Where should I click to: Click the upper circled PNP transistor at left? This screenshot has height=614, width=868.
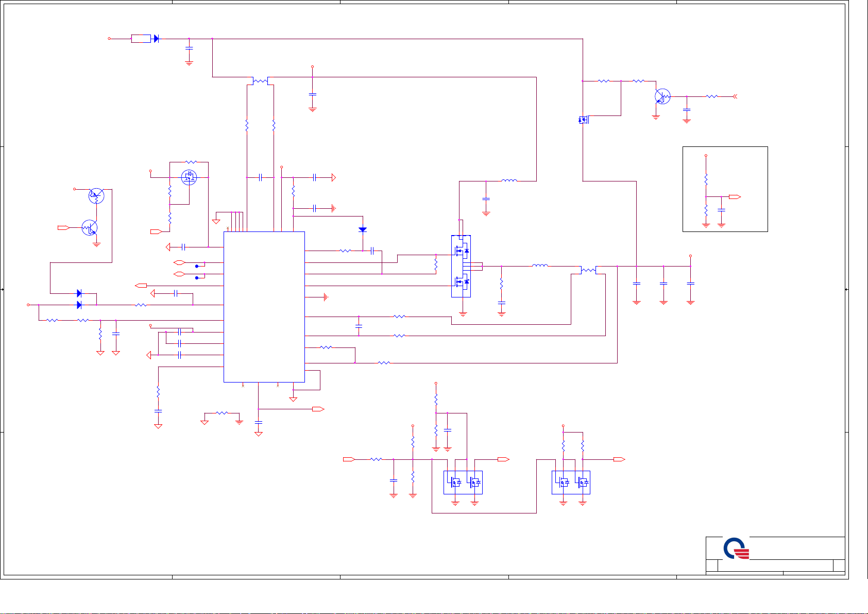pyautogui.click(x=96, y=196)
